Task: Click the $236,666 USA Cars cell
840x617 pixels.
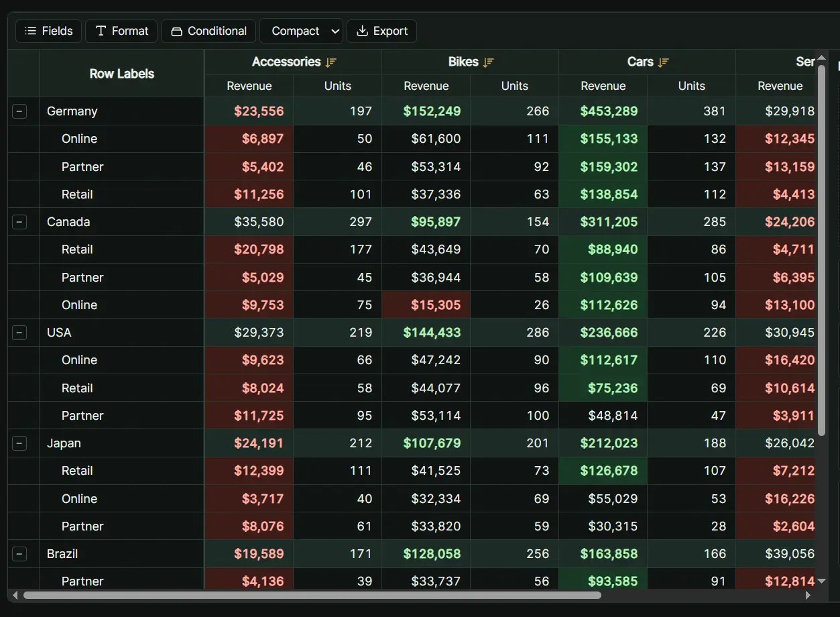Action: click(x=603, y=333)
